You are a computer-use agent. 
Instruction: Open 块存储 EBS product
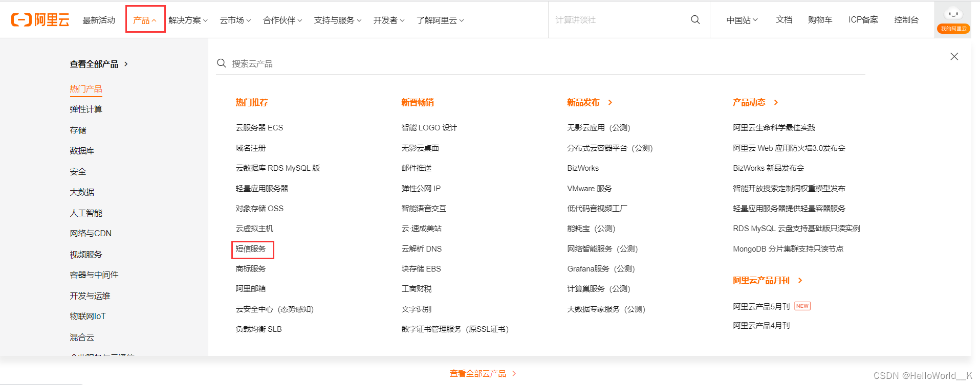click(x=421, y=269)
